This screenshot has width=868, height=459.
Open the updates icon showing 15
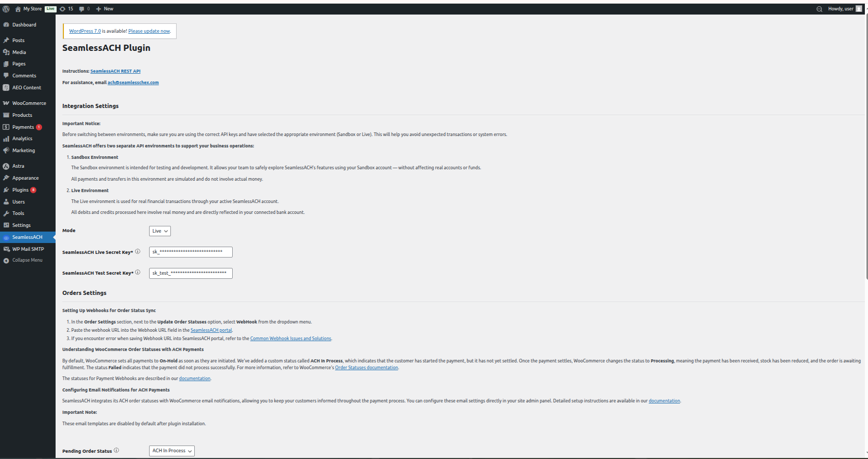coord(66,9)
